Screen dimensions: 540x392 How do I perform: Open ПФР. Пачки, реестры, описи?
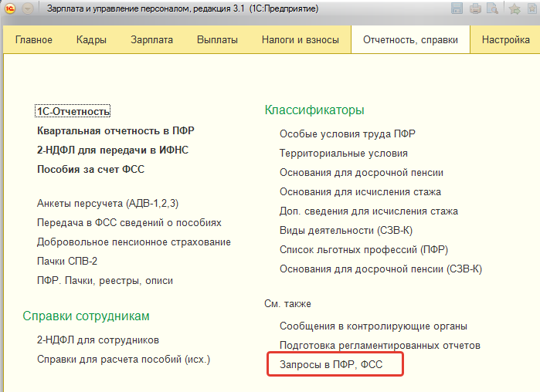click(x=105, y=281)
